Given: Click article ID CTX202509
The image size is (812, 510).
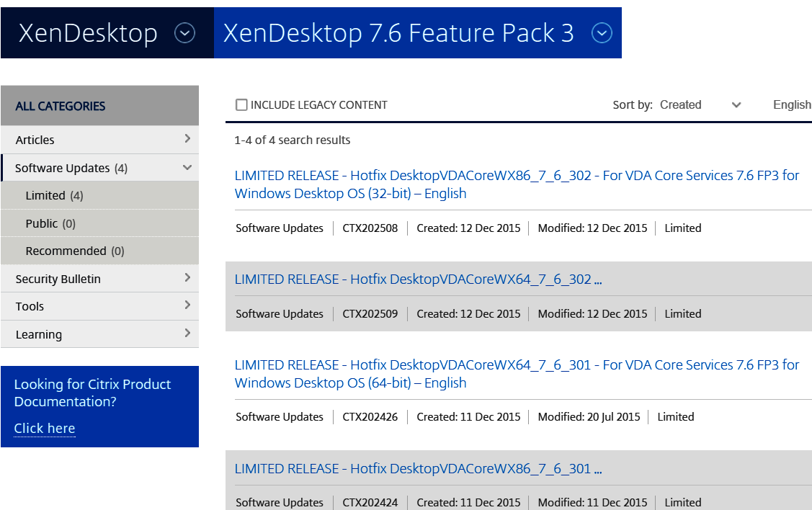Looking at the screenshot, I should 370,314.
